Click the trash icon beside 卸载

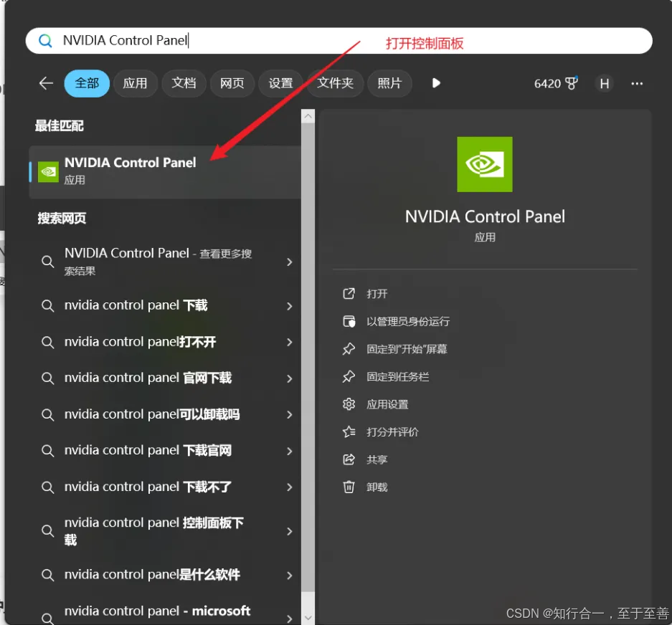coord(349,487)
